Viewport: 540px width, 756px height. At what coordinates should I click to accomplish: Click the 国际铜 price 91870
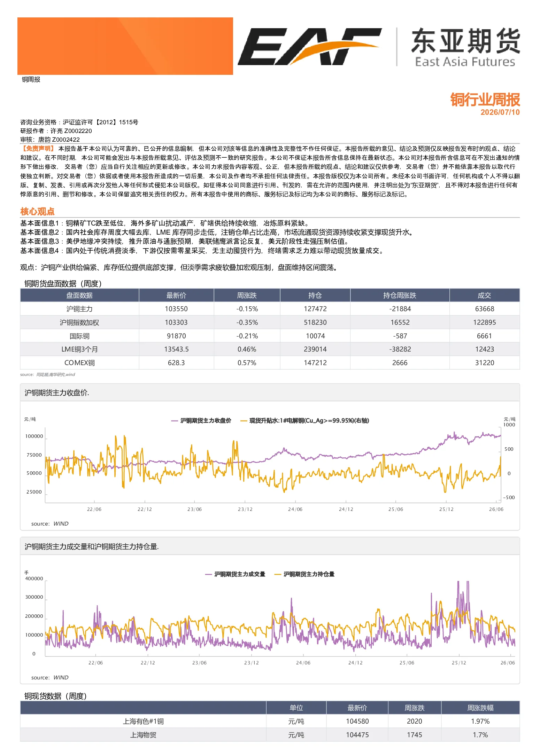click(176, 336)
